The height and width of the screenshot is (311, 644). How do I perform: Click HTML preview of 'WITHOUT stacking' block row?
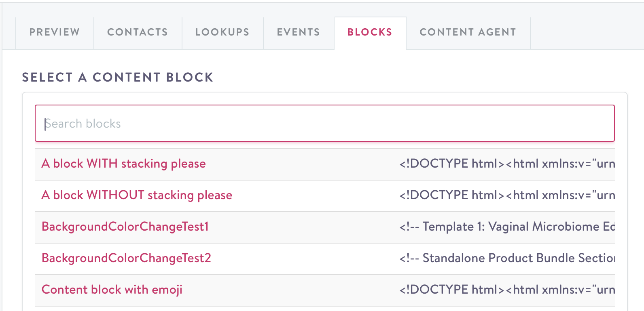click(x=506, y=195)
